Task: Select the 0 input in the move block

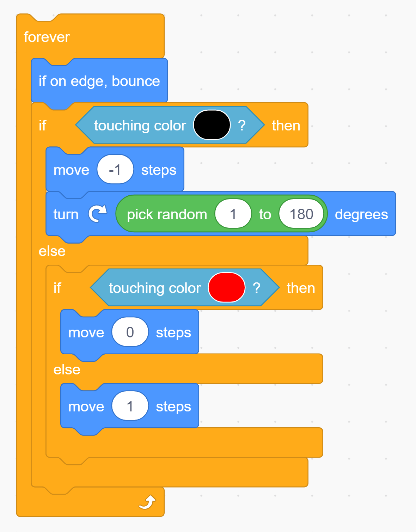Action: pyautogui.click(x=130, y=332)
